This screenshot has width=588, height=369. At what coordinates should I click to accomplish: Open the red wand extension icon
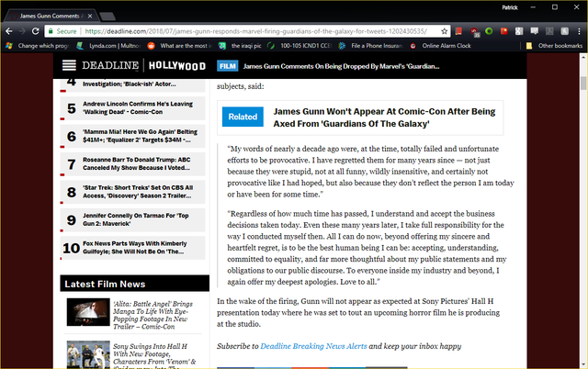coord(504,31)
